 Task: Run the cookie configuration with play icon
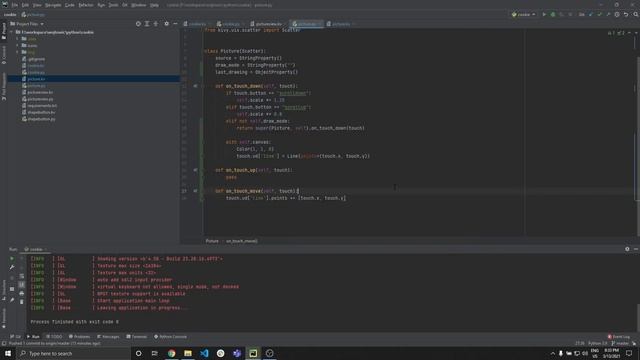click(544, 14)
